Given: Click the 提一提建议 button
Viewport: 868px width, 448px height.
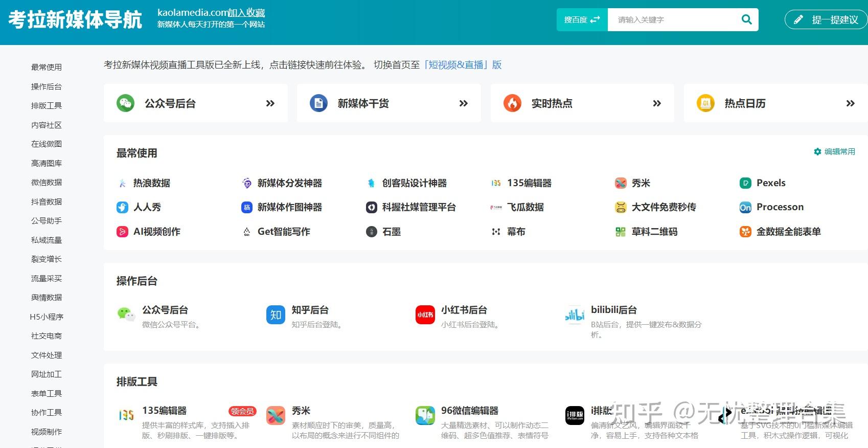Looking at the screenshot, I should [x=826, y=20].
